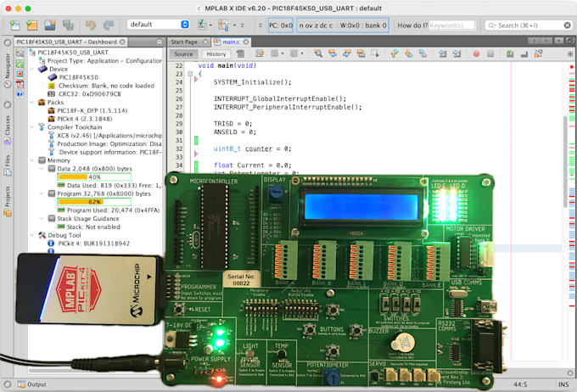The width and height of the screenshot is (577, 392).
Task: Click the Build tools hammer icon
Action: [x=223, y=25]
